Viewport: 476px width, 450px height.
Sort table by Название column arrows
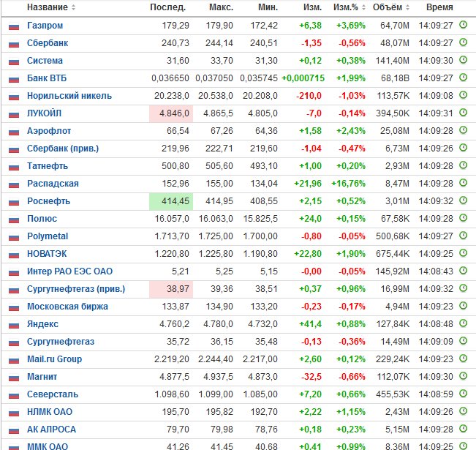click(x=73, y=7)
